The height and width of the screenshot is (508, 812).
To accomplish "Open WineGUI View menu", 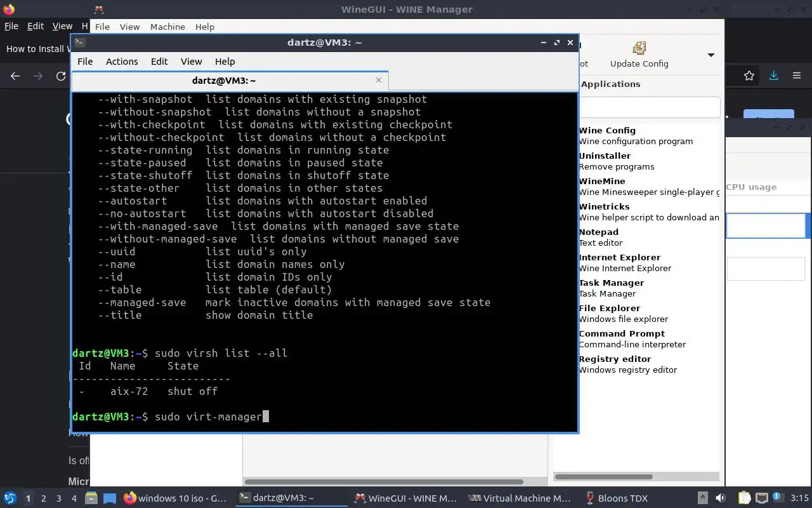I will pos(129,27).
